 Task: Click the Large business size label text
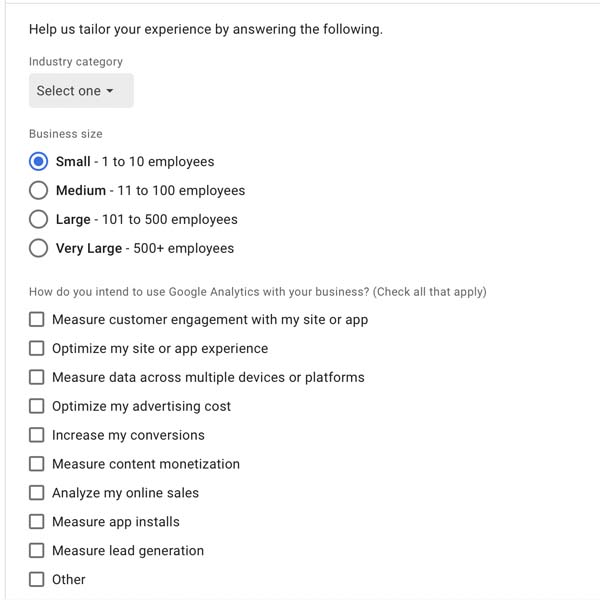73,220
